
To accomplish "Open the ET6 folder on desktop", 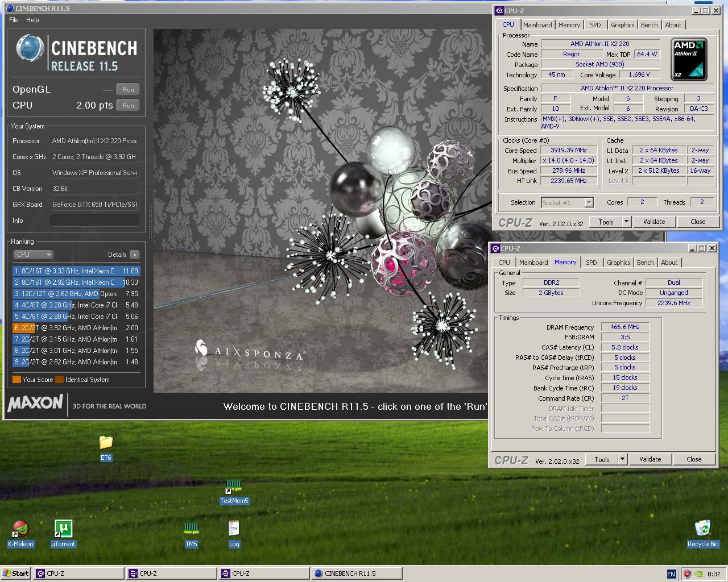I will (x=106, y=442).
